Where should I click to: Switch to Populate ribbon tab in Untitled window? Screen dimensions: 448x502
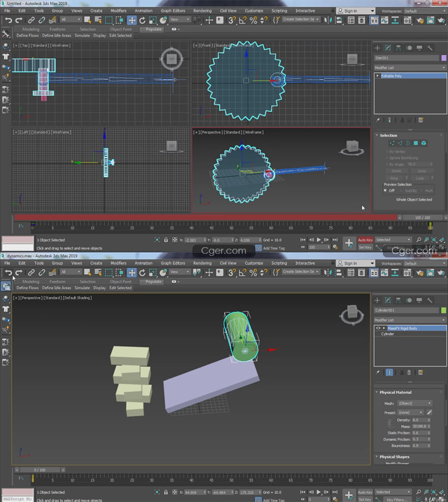tap(153, 29)
